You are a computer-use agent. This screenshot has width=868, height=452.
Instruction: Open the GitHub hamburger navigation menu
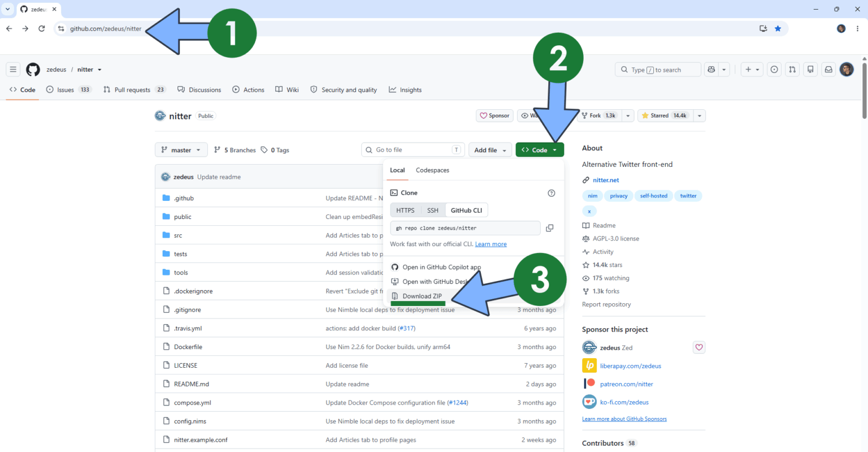click(x=13, y=70)
